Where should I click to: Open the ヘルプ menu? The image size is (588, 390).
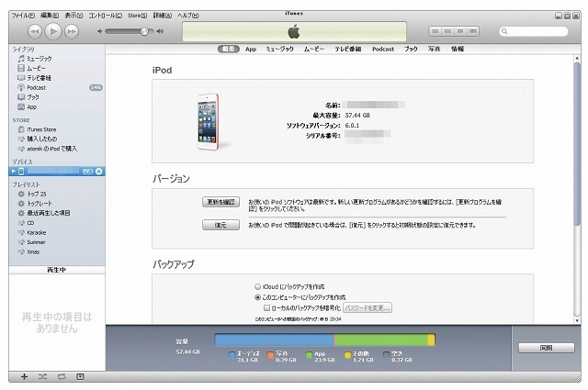[187, 16]
